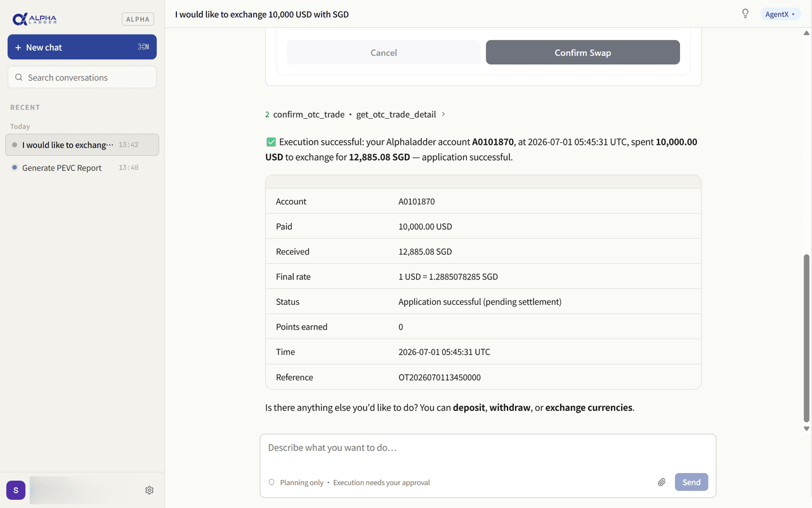This screenshot has height=508, width=812.
Task: Click the bold word deposit
Action: [469, 408]
